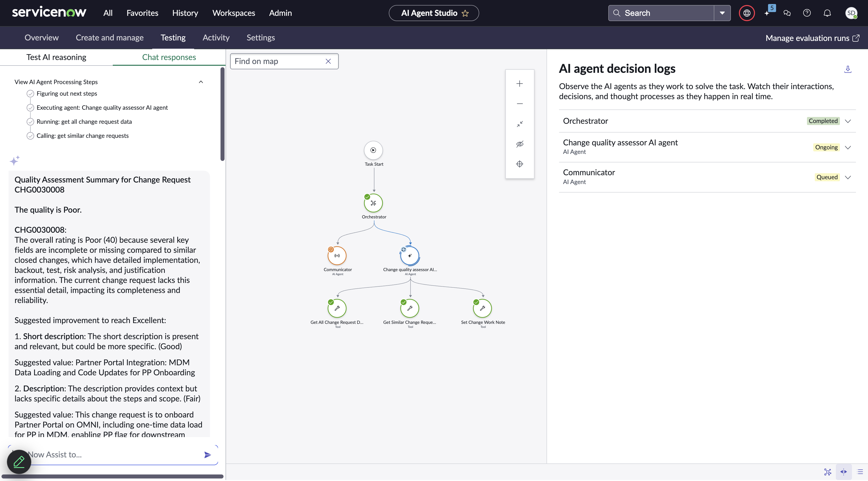Open the help question mark icon

(807, 13)
